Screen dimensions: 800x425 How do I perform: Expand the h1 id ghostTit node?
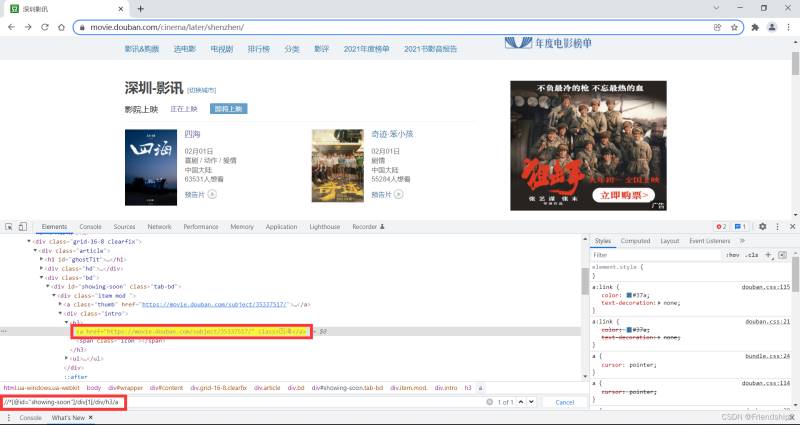point(42,260)
